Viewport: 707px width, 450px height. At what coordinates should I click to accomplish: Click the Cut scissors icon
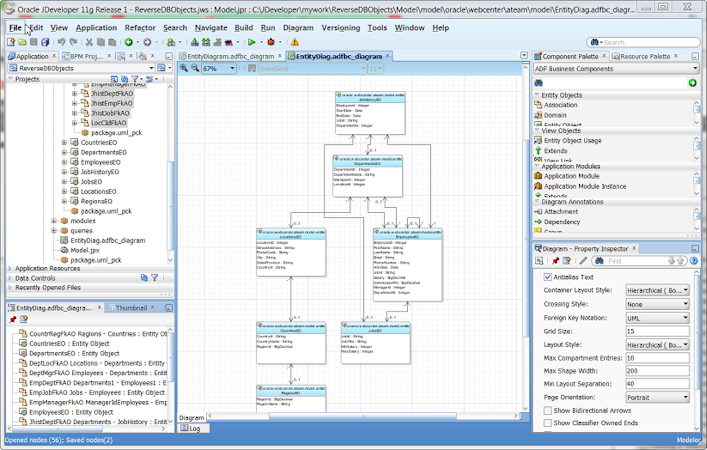[88, 42]
